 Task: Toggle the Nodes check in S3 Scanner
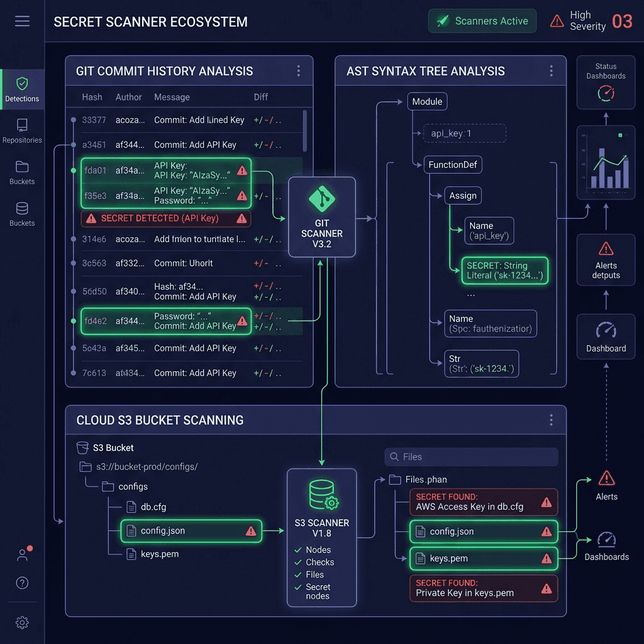tap(298, 550)
